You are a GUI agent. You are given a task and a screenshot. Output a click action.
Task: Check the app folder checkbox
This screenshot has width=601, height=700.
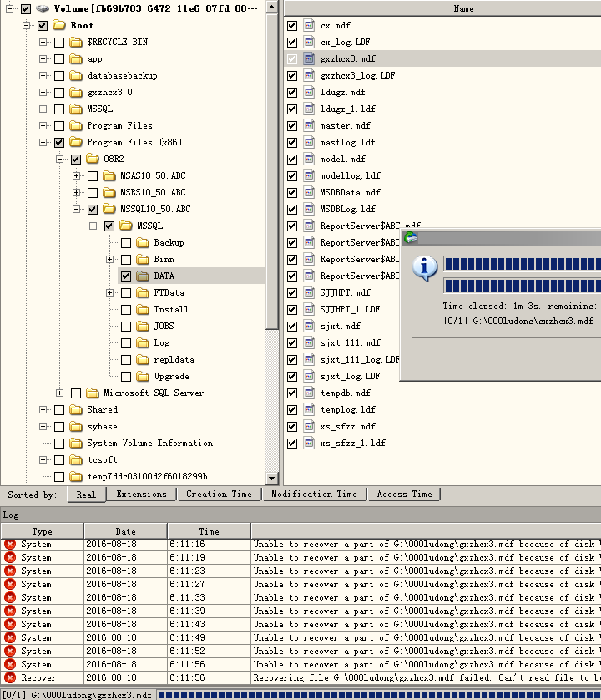(x=59, y=59)
